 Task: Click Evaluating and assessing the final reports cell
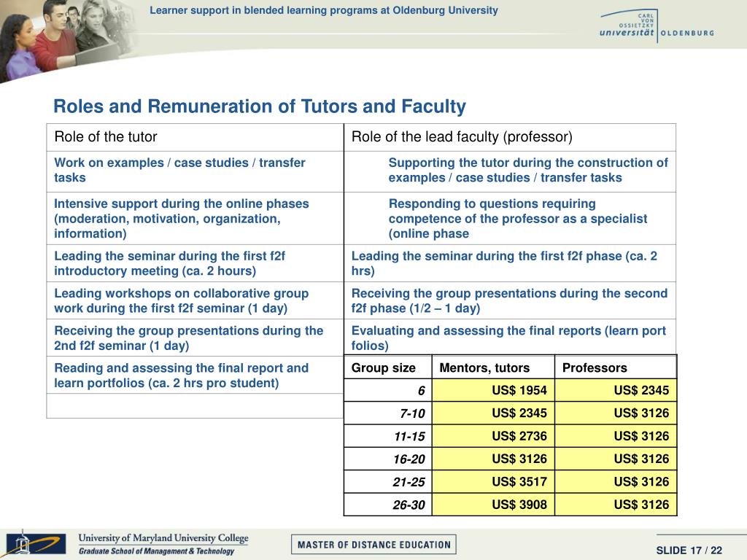pyautogui.click(x=510, y=337)
